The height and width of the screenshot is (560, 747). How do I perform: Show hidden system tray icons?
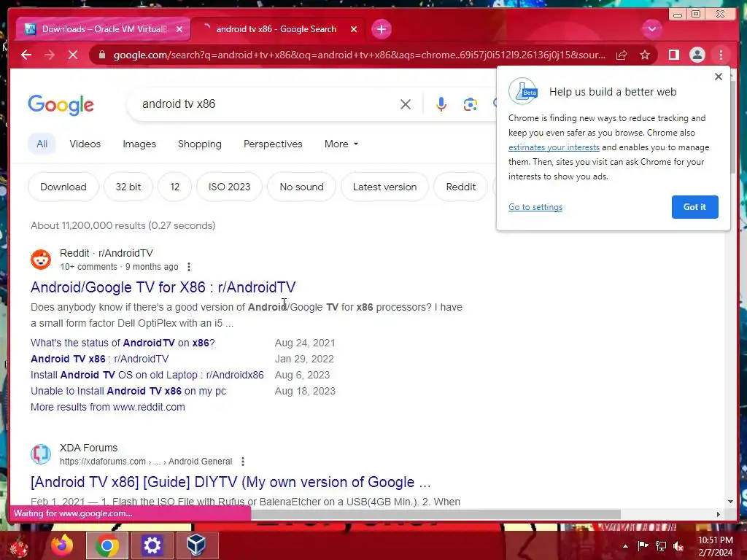tap(625, 546)
